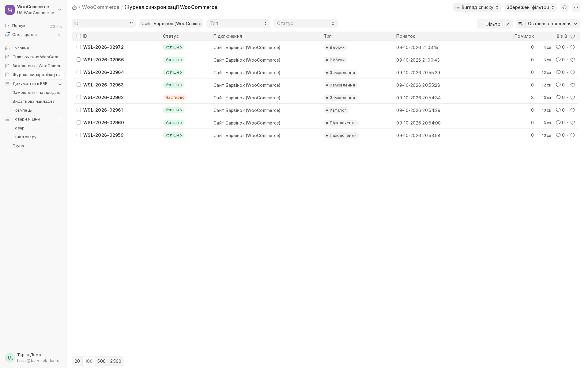This screenshot has width=588, height=368.
Task: Open the WooCommerce workspace switcher chevron
Action: point(60,10)
